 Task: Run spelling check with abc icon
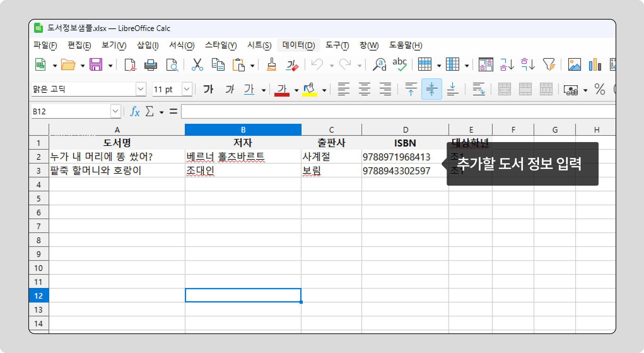tap(400, 65)
